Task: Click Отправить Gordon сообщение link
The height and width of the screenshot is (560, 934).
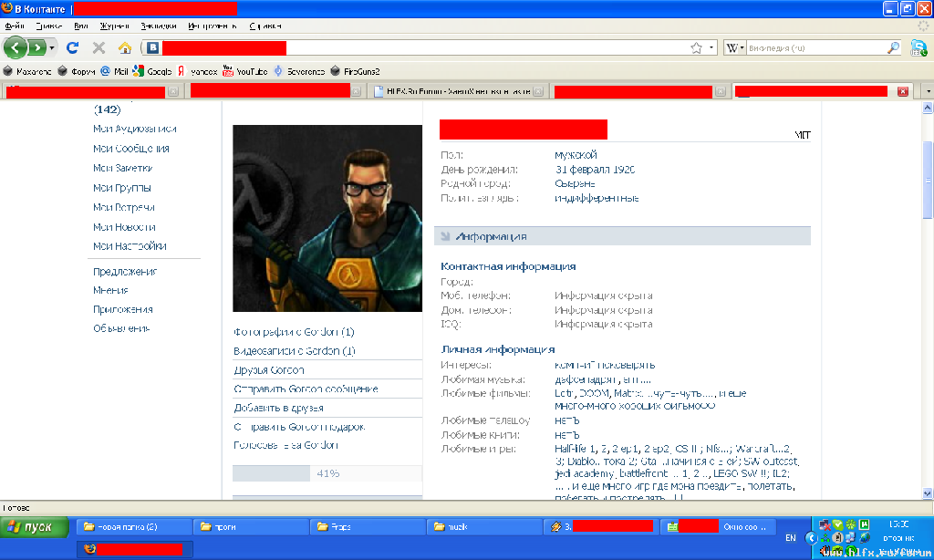Action: coord(306,389)
